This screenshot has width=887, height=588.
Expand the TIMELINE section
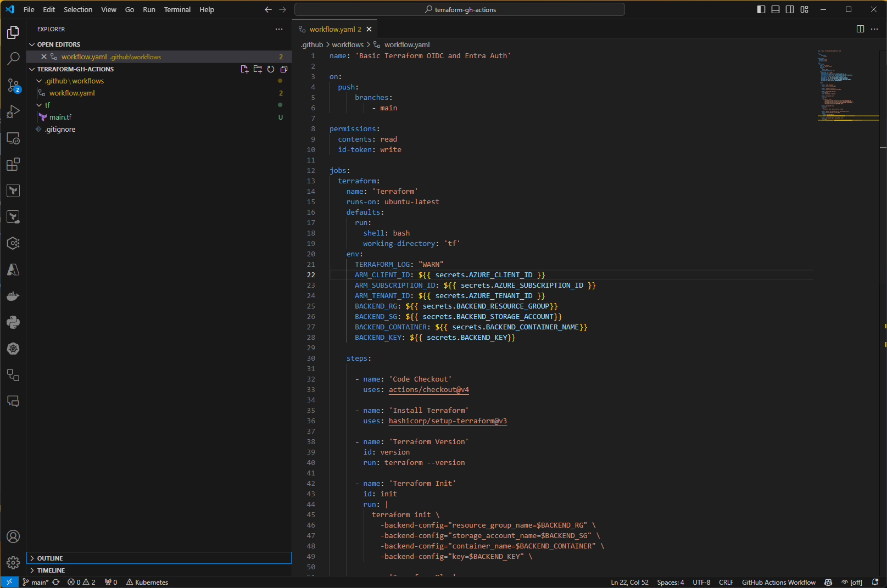click(x=51, y=570)
